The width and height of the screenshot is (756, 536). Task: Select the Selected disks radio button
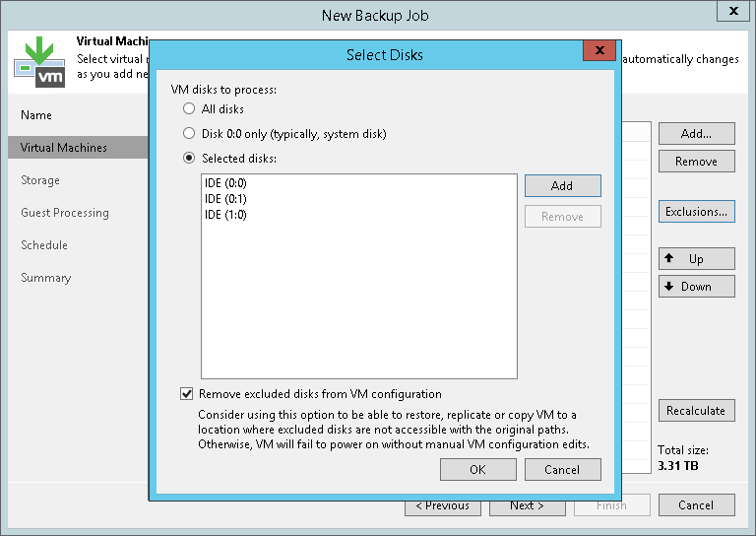(x=189, y=158)
